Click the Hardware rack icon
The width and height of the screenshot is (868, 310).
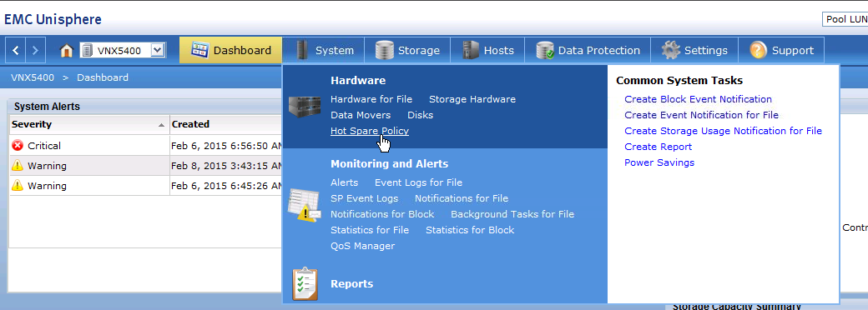[x=305, y=107]
